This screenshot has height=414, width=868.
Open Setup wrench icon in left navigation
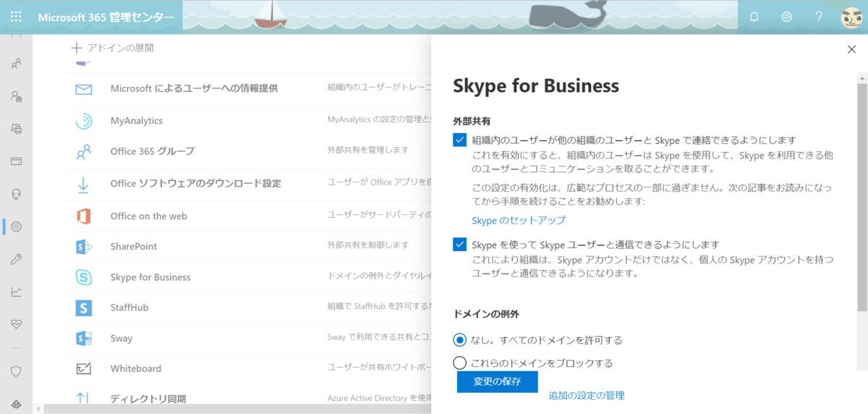point(16,259)
